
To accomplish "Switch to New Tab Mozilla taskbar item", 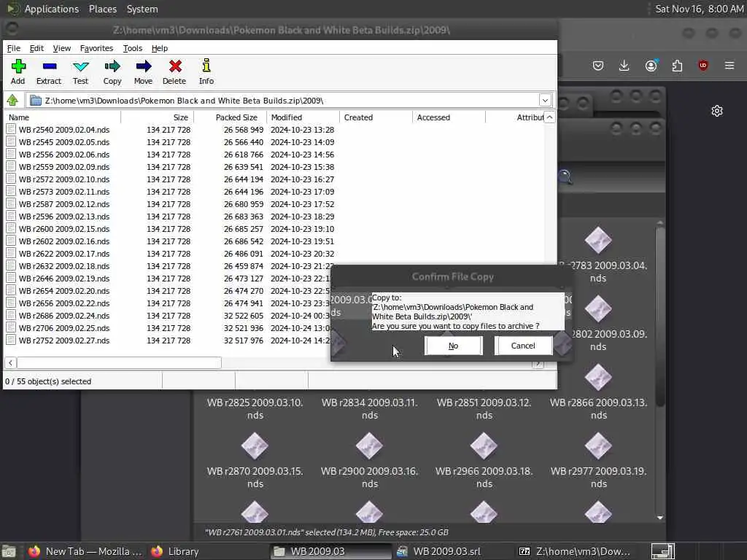I will pos(85,551).
